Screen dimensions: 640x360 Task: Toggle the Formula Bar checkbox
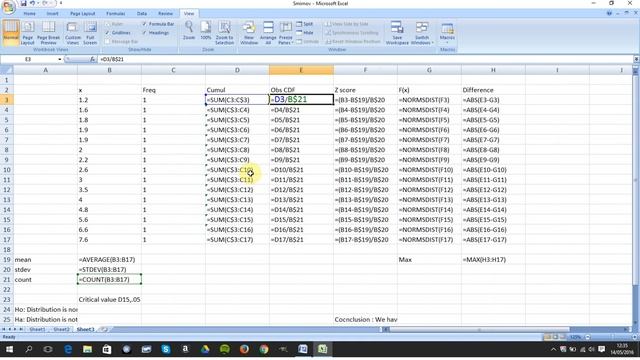pos(144,24)
